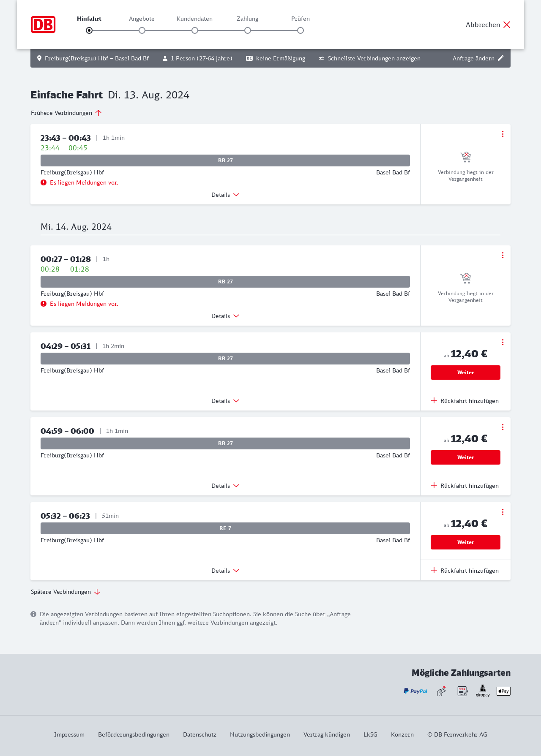Viewport: 541px width, 756px height.
Task: Click the PayPal payment icon
Action: (x=415, y=691)
